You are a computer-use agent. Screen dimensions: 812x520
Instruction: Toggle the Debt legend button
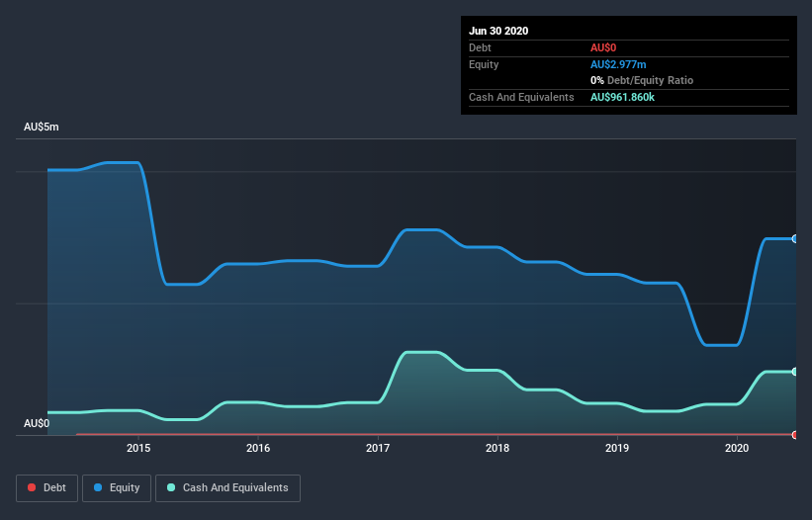coord(46,488)
